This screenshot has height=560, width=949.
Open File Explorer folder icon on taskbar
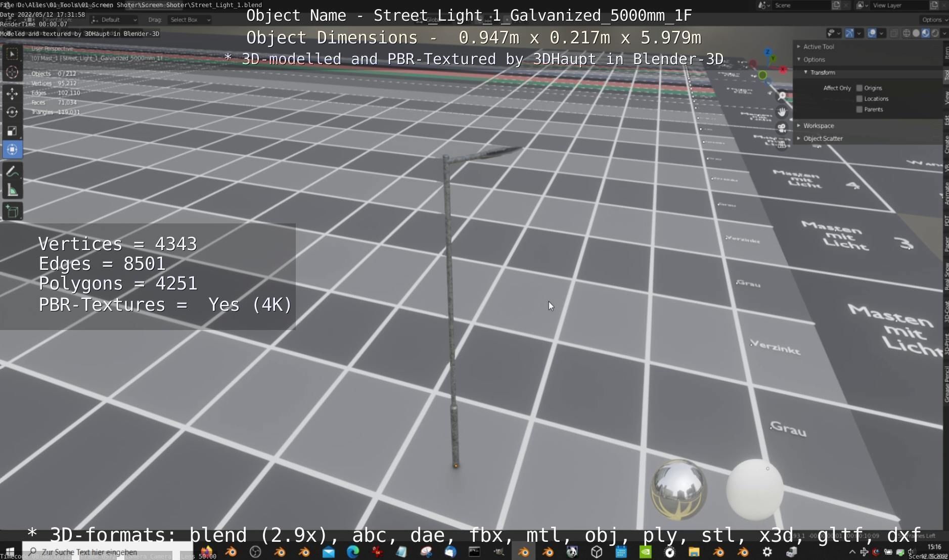694,552
